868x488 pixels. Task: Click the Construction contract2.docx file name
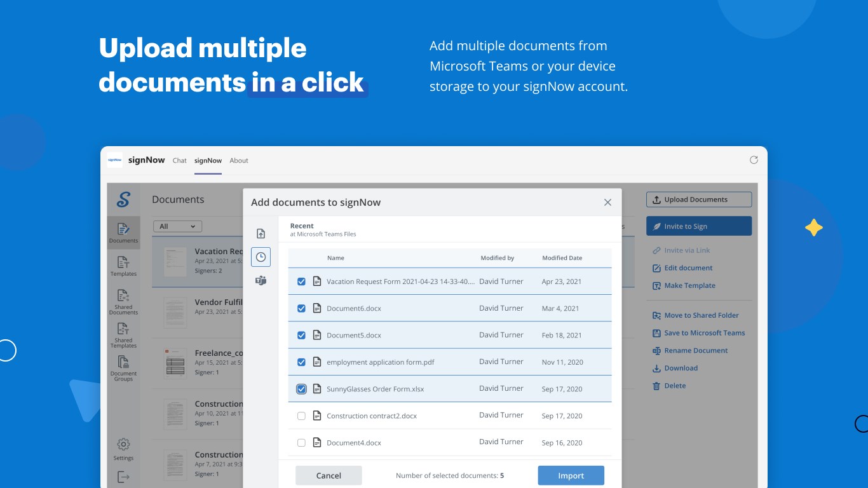pos(372,416)
